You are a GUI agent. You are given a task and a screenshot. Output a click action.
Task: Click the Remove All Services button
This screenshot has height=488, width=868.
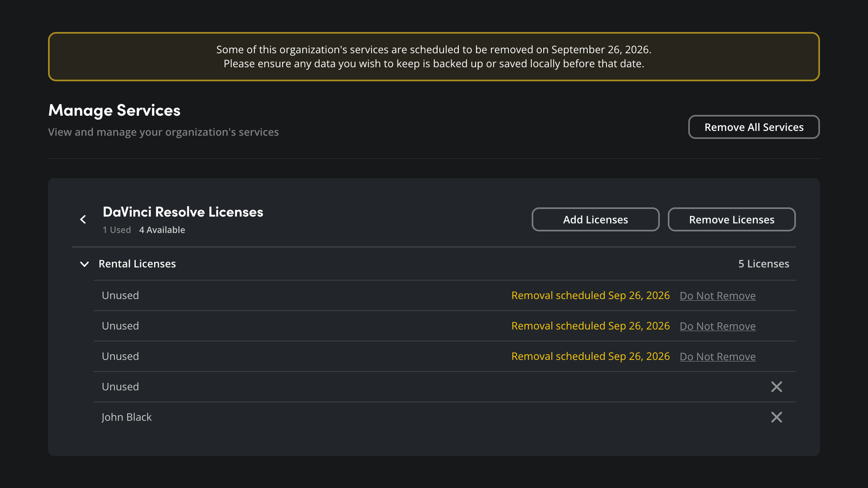pos(754,127)
